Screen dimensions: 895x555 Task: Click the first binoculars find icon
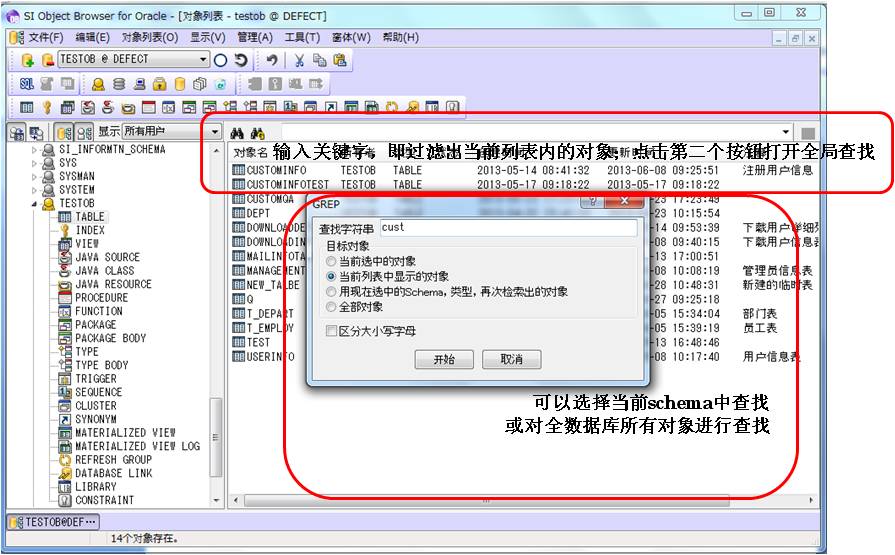[237, 133]
